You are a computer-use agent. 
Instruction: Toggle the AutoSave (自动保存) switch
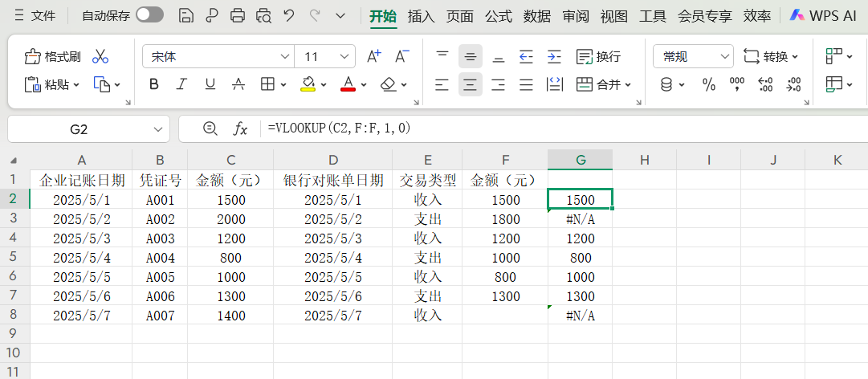(149, 15)
